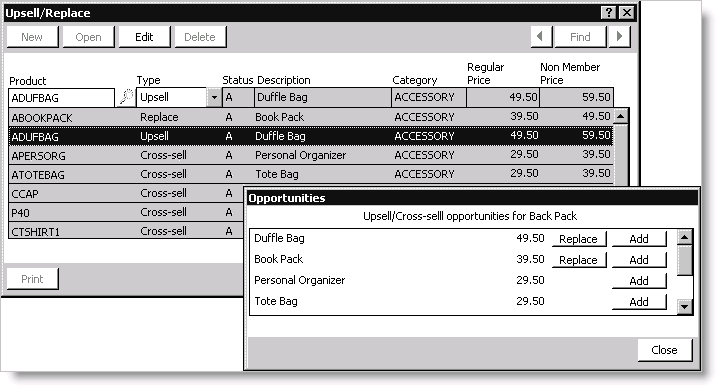Select the P40 row

point(126,213)
